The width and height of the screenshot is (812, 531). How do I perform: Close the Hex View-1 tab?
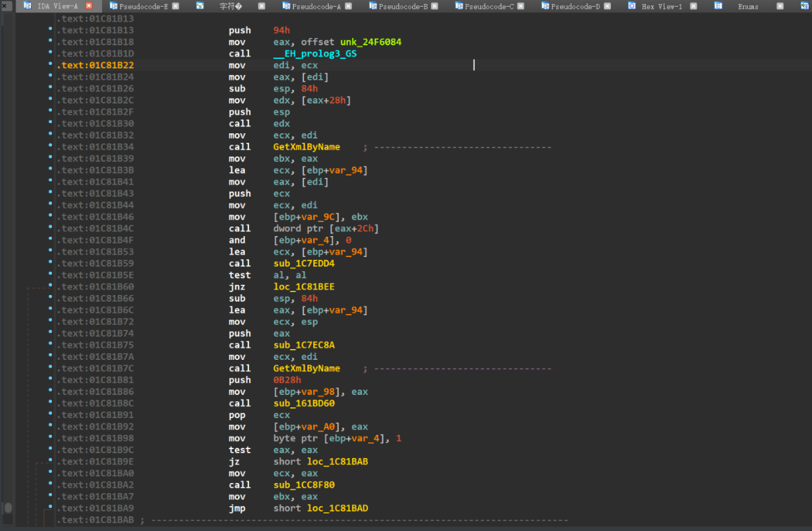pyautogui.click(x=692, y=5)
